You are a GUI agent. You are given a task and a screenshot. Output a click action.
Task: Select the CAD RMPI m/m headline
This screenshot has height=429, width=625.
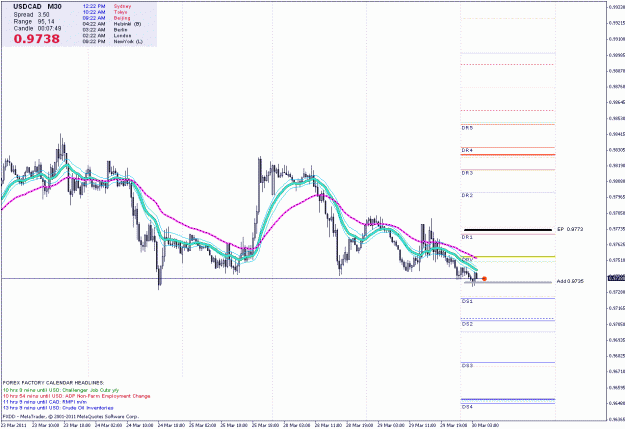click(45, 402)
